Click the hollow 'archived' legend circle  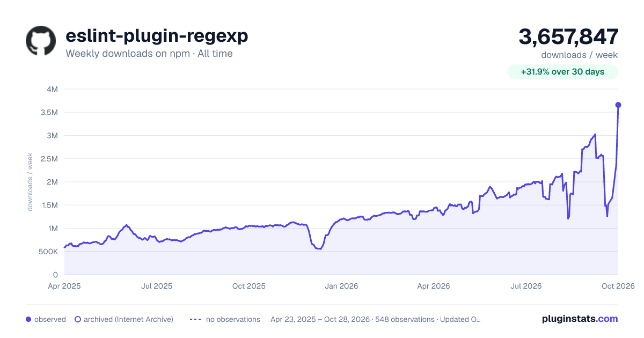(78, 319)
